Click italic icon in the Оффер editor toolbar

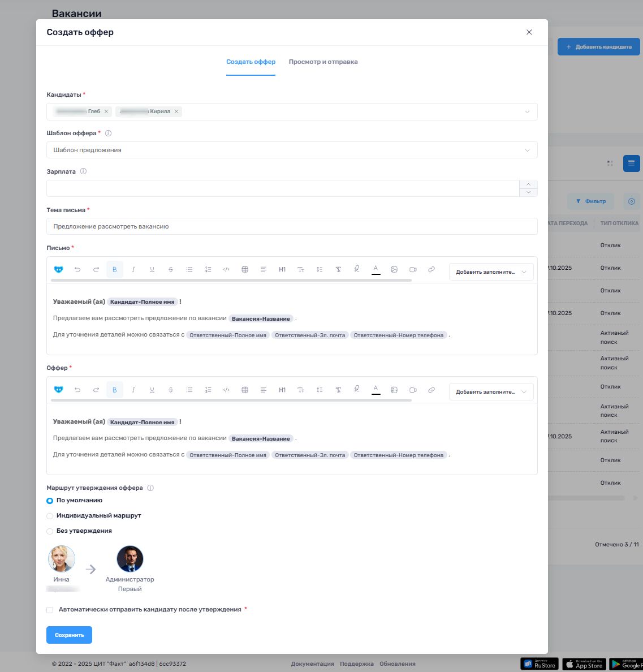point(133,390)
